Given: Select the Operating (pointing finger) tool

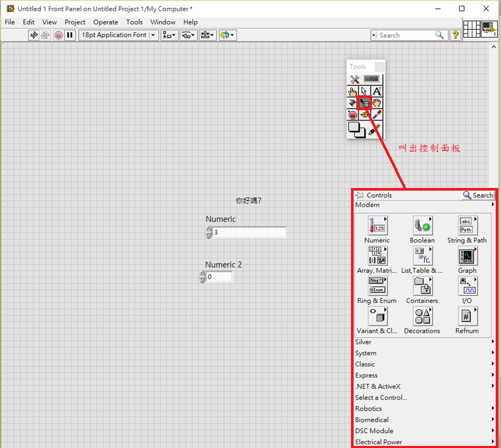Looking at the screenshot, I should (x=353, y=92).
